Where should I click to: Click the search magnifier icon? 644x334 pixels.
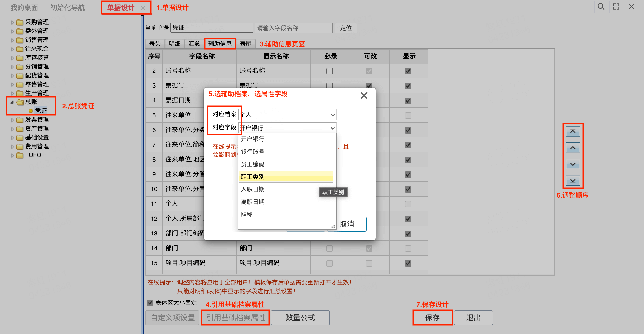click(601, 7)
